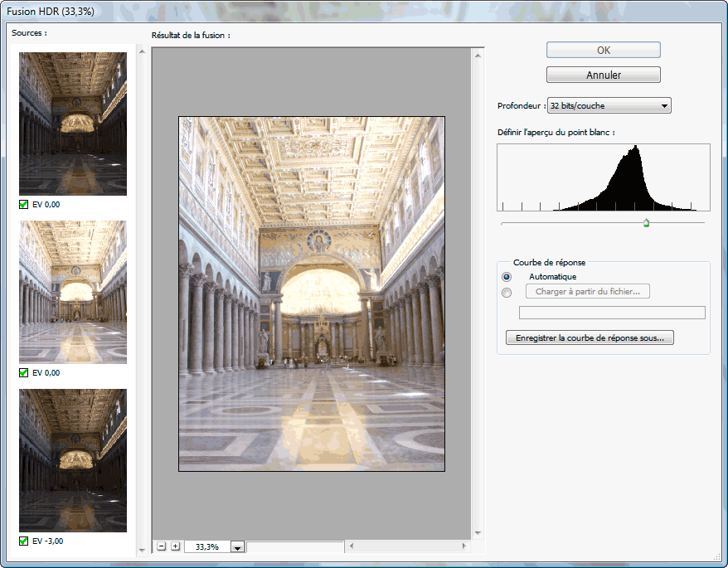The image size is (728, 568).
Task: Click preview vertical scrollbar down arrow
Action: [478, 533]
